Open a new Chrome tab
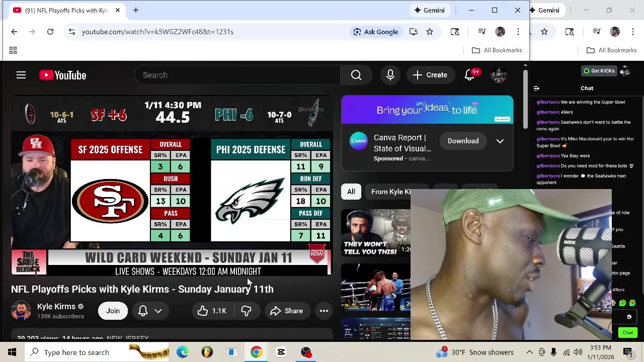This screenshot has height=362, width=644. pyautogui.click(x=136, y=10)
